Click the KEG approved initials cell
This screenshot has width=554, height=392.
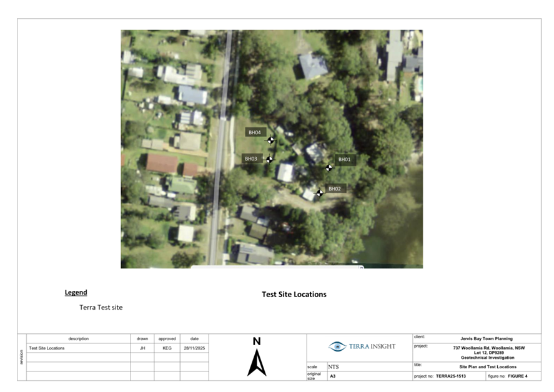pos(167,348)
